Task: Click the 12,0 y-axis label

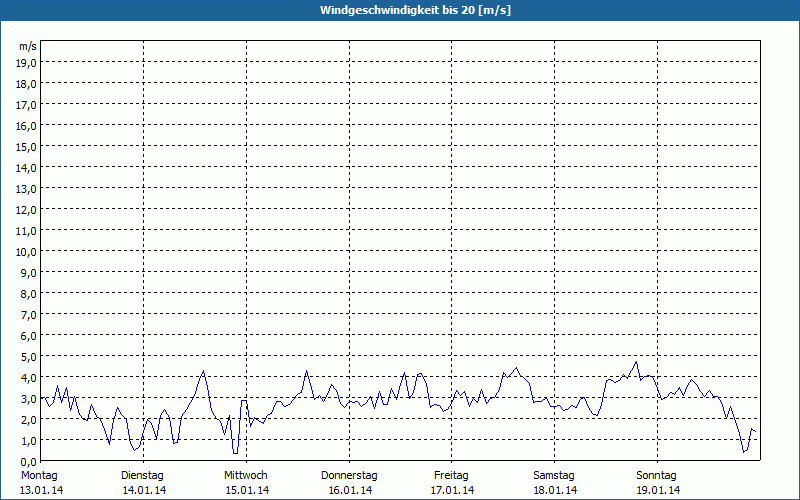Action: 27,209
